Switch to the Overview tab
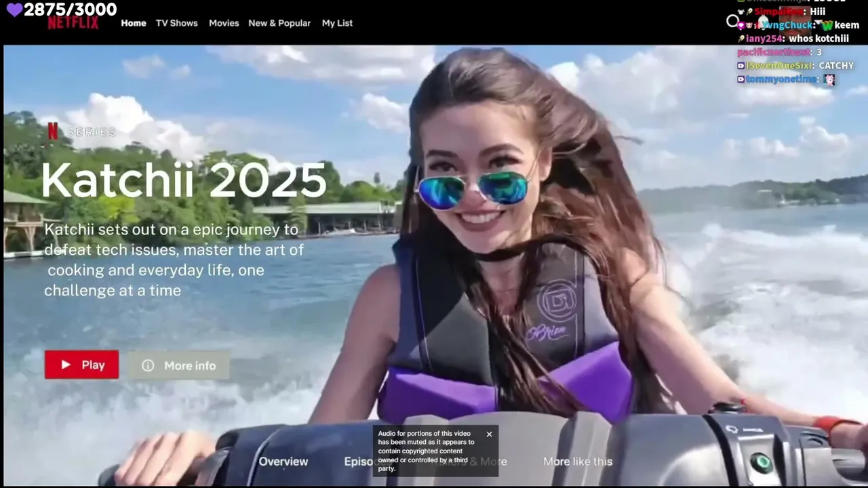Screen dimensions: 868x488 coord(283,462)
